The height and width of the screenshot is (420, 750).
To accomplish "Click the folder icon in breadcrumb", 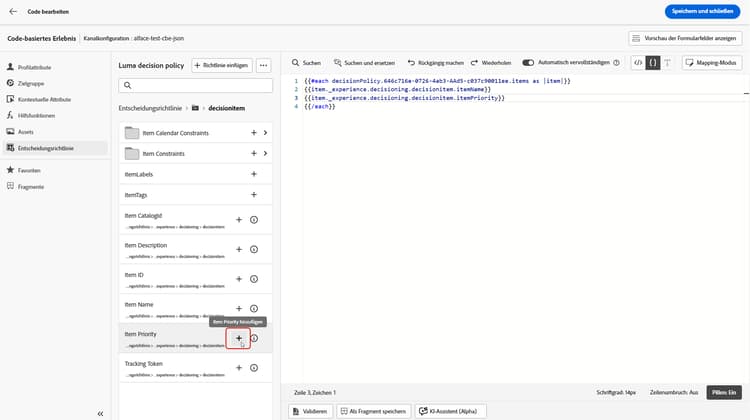I will pyautogui.click(x=195, y=108).
